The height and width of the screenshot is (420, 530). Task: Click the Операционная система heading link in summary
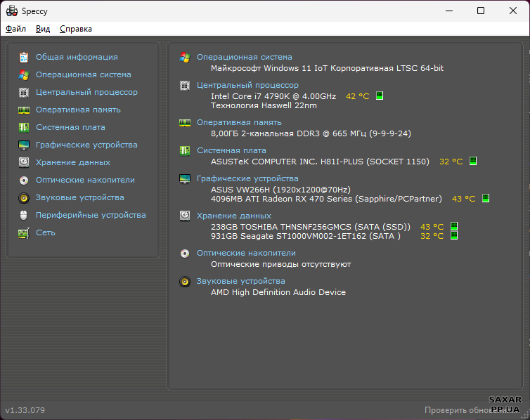pyautogui.click(x=245, y=57)
